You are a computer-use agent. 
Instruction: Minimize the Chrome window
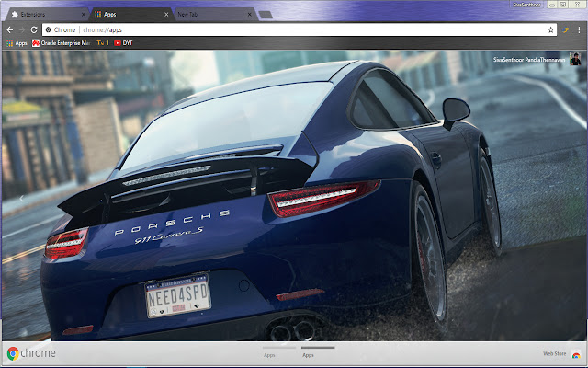point(552,5)
